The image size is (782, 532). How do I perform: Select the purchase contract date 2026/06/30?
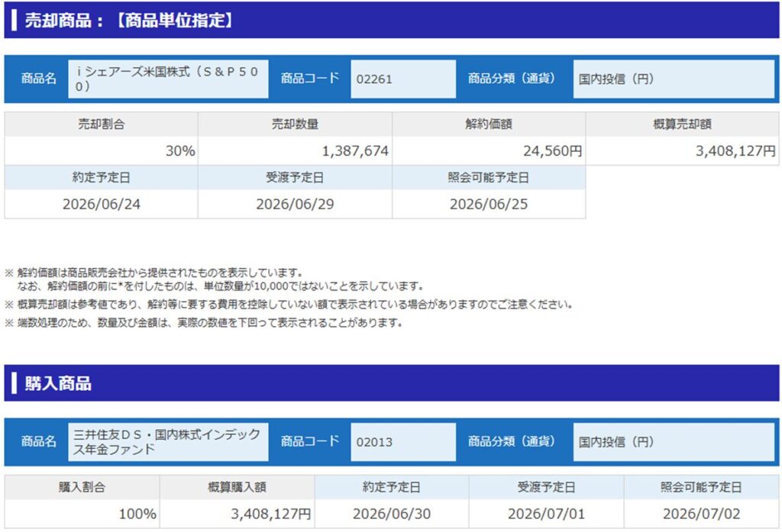[x=392, y=514]
